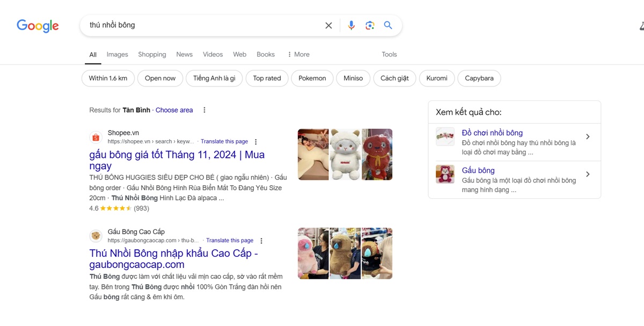Expand the More search categories dropdown

(x=298, y=54)
